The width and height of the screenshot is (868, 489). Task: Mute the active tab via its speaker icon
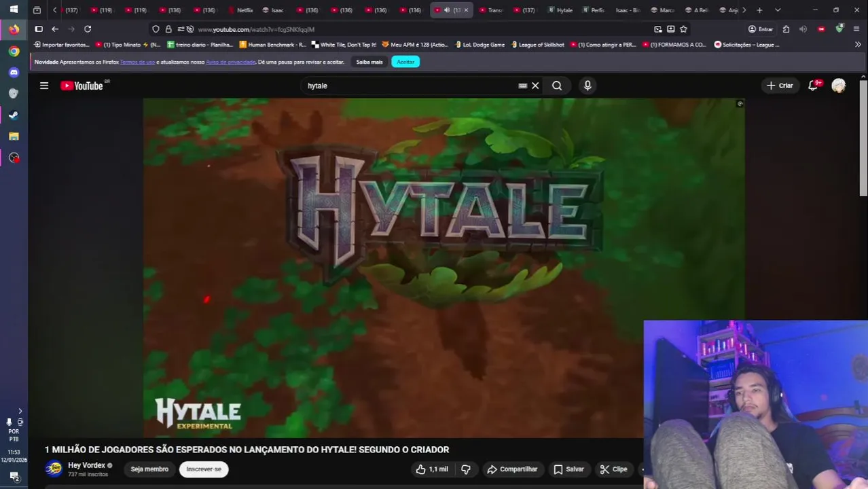[447, 10]
